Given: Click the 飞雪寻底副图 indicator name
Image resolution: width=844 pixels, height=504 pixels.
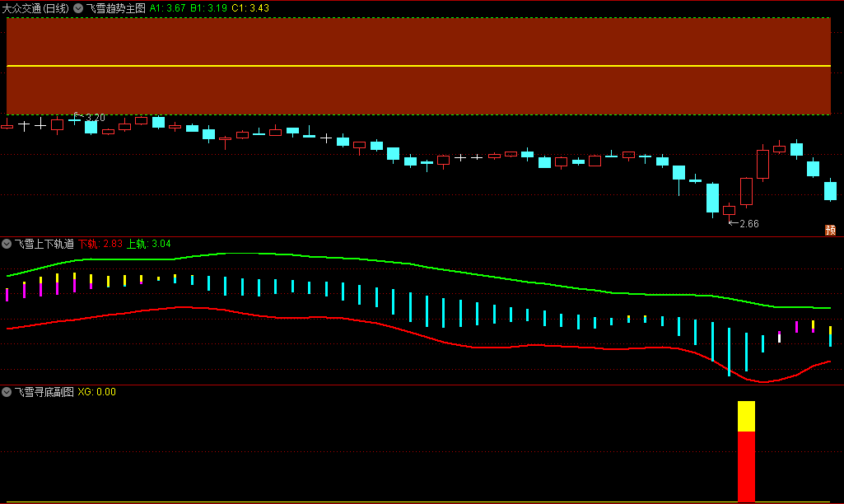Looking at the screenshot, I should [44, 392].
